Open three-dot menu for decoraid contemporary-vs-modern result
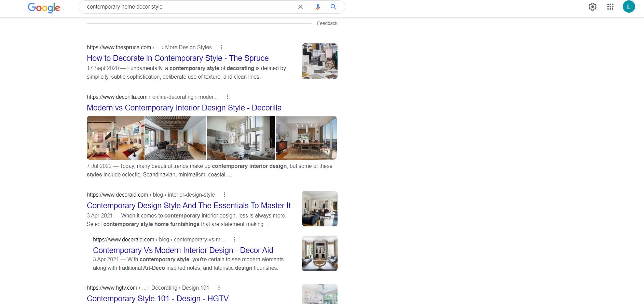Viewport: 644px width, 304px height. click(234, 239)
